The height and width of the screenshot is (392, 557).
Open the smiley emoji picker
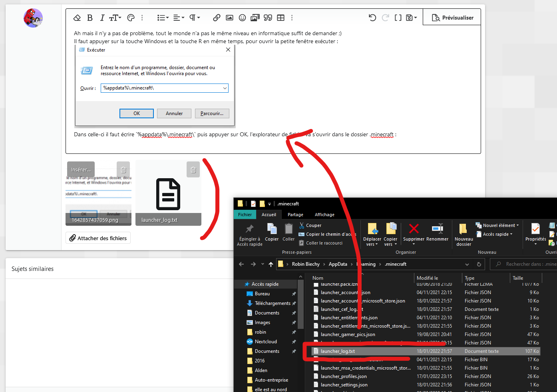(242, 18)
